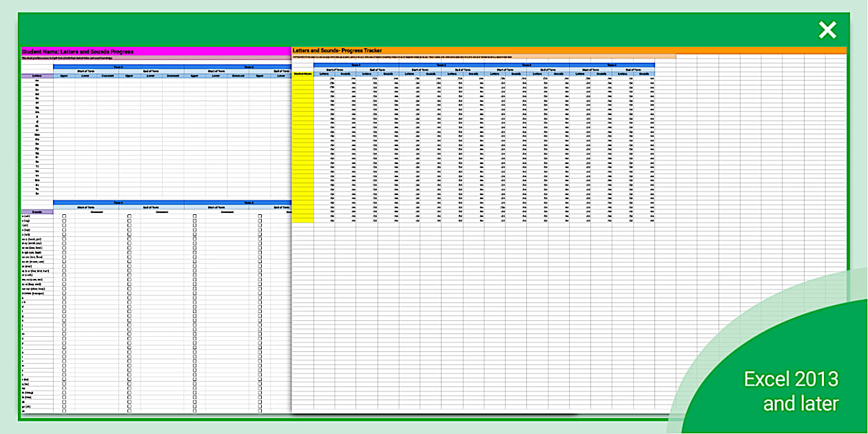Select the 'Upper' column header cell
This screenshot has width=868, height=434.
click(64, 75)
